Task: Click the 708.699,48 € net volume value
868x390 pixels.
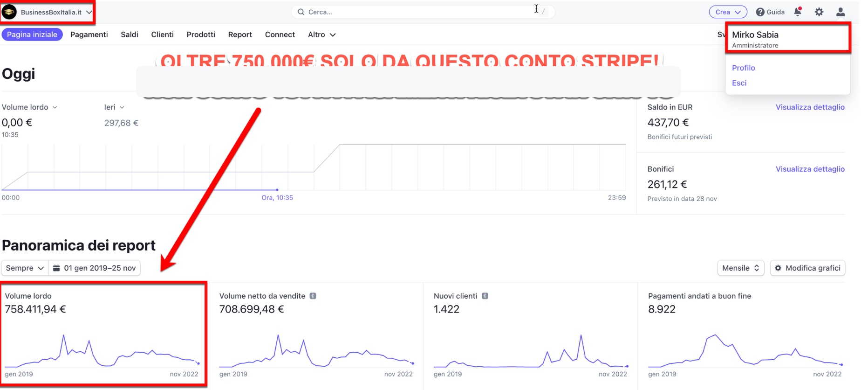Action: pos(252,309)
